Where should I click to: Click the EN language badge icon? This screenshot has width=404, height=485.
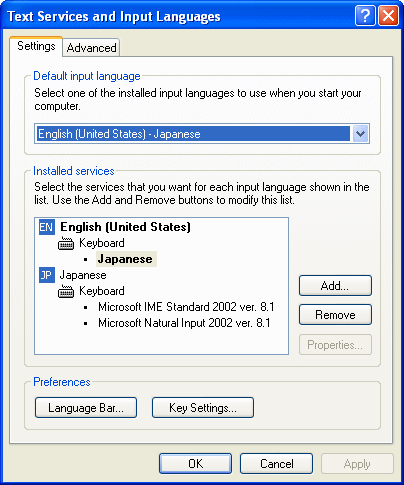pyautogui.click(x=47, y=227)
